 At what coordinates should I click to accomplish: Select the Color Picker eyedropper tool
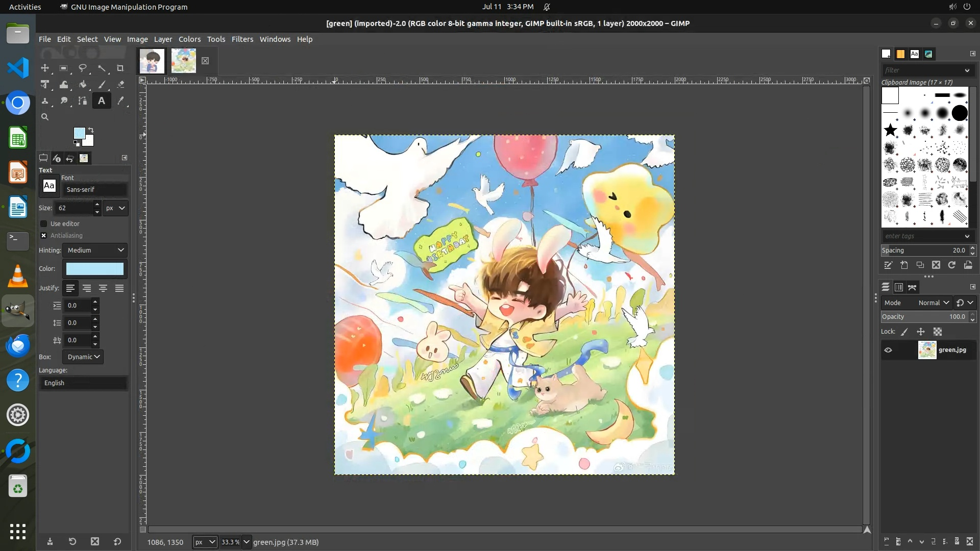(120, 101)
